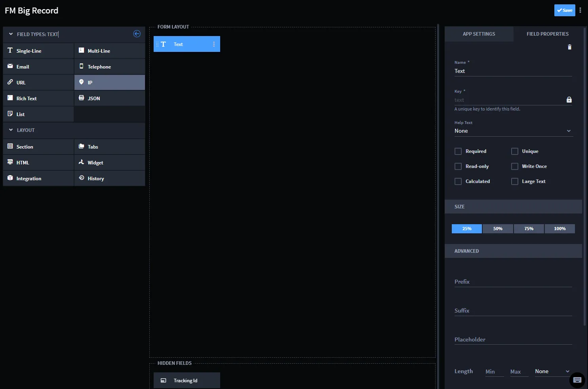Screen dimensions: 588x389
Task: Grab the drag handle on Text field
Action: tap(157, 44)
